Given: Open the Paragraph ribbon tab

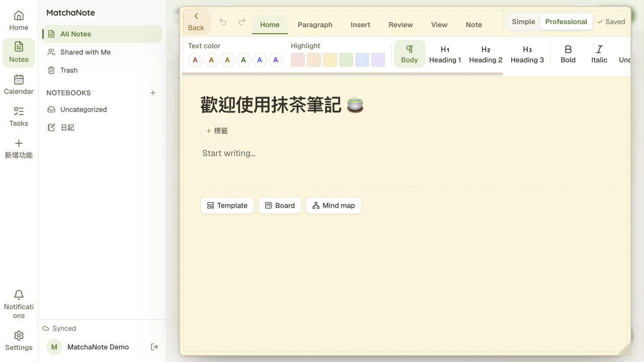Looking at the screenshot, I should pyautogui.click(x=315, y=25).
